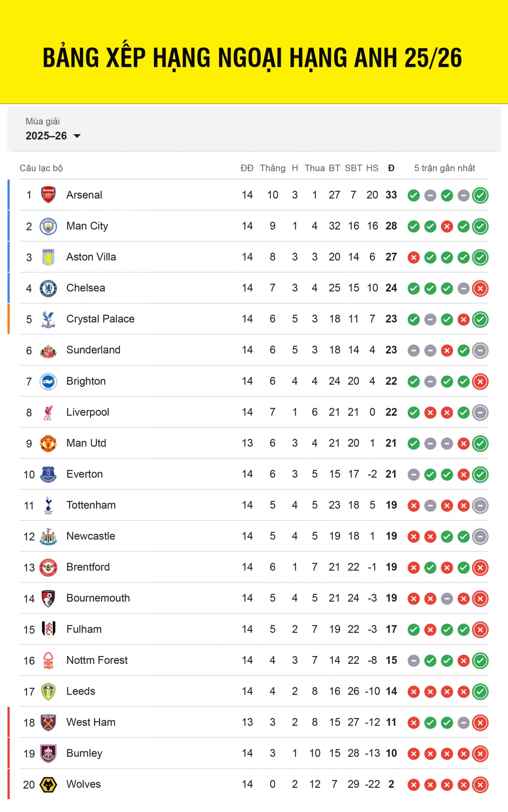
Task: Click the Thắng column header
Action: pos(272,168)
